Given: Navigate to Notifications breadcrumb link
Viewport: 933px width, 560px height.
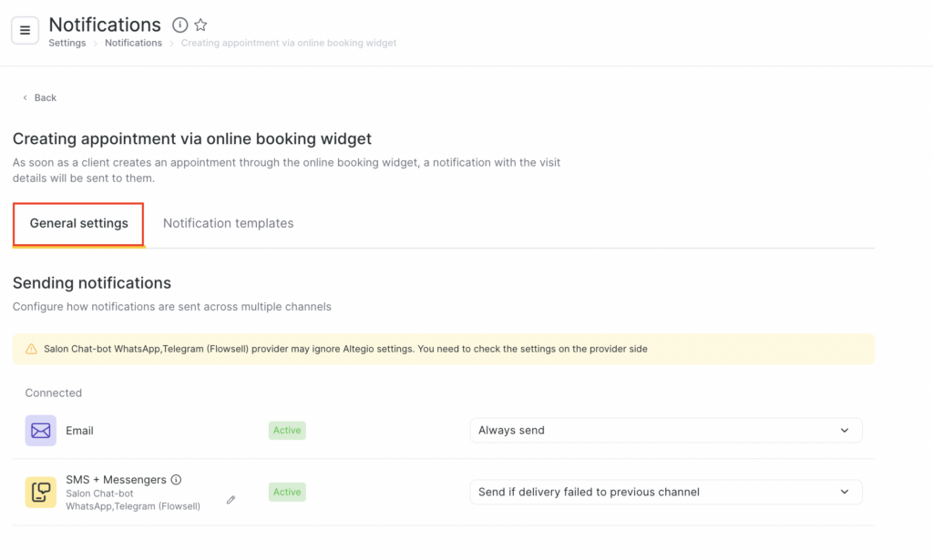Looking at the screenshot, I should click(133, 43).
